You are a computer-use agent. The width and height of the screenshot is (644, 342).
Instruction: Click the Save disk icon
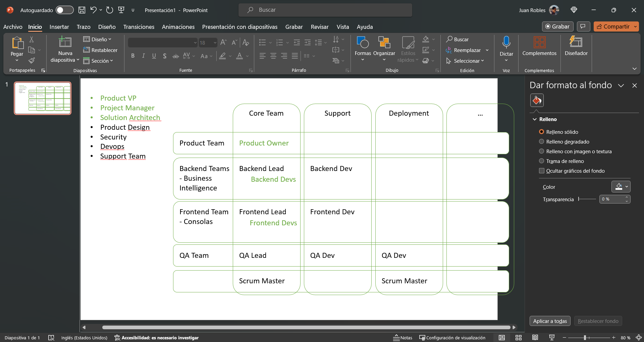click(82, 10)
